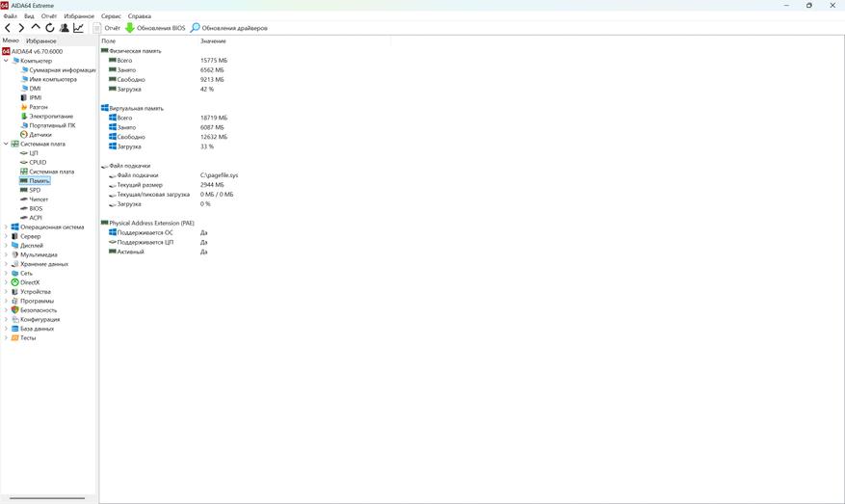This screenshot has width=845, height=504.
Task: Click the value 15775 МБ
Action: pos(214,61)
